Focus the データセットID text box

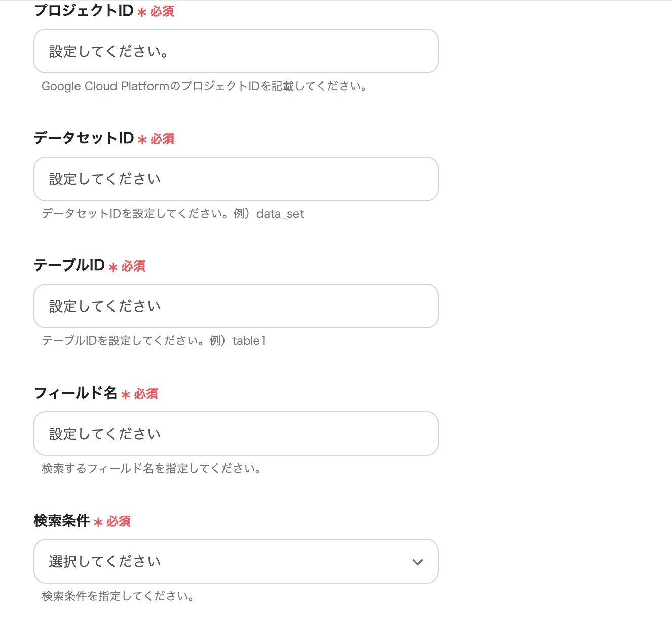pos(236,179)
